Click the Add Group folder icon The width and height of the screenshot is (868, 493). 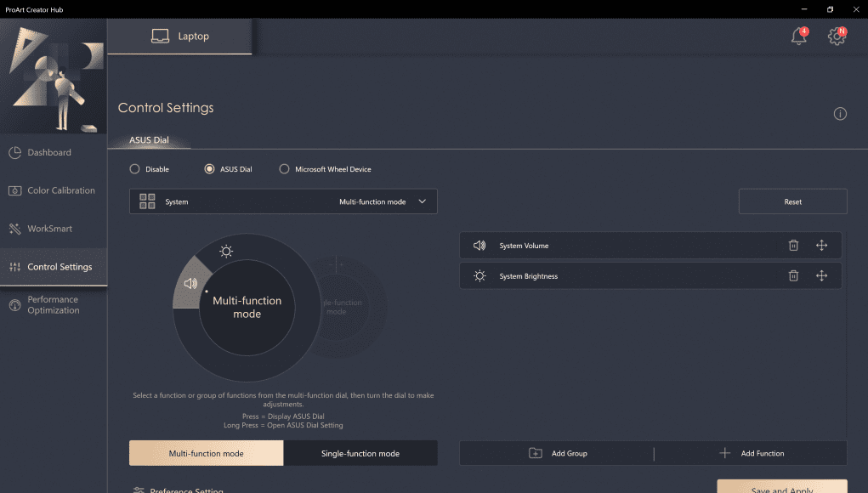(536, 453)
